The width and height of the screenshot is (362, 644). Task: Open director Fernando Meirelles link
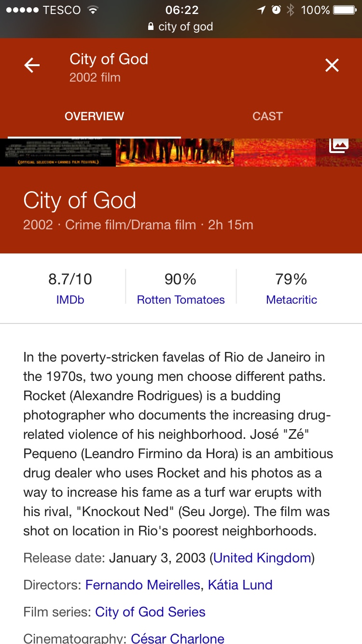[x=142, y=585]
